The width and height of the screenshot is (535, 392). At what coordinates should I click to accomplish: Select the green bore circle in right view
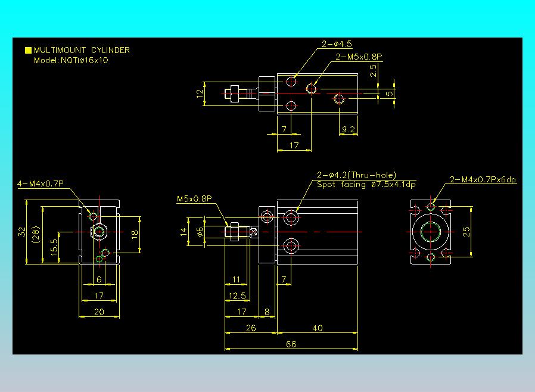(431, 232)
